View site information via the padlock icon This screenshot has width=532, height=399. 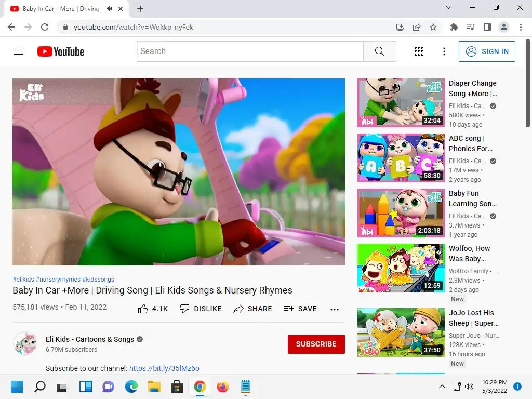[65, 27]
